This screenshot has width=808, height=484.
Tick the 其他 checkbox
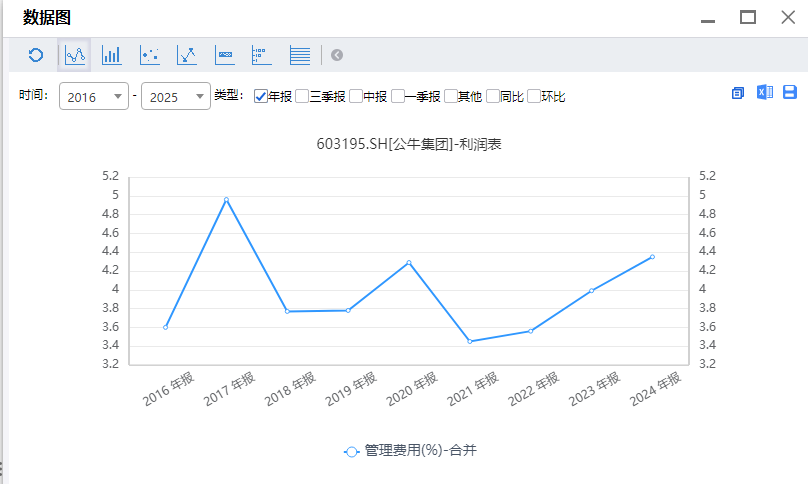(451, 96)
